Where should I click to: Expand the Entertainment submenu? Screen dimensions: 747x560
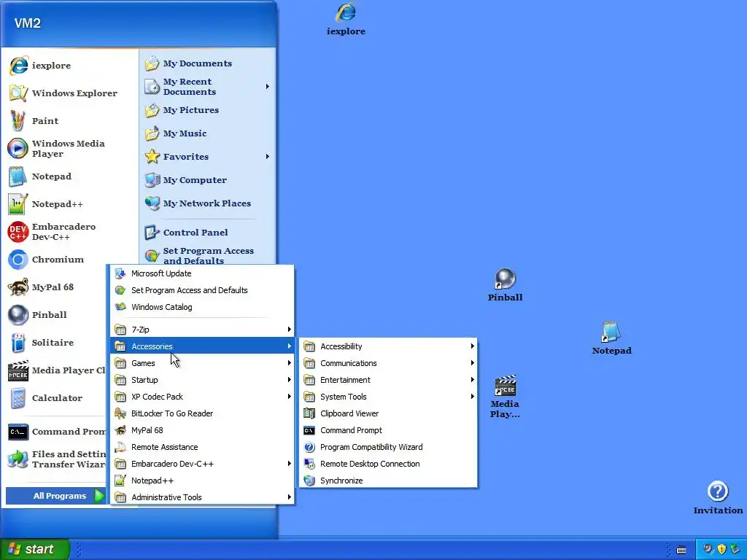pos(388,379)
